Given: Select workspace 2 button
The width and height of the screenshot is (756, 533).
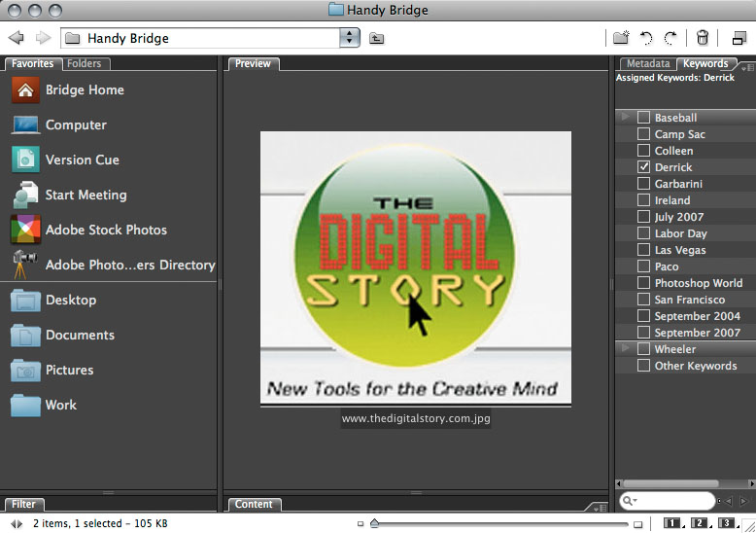Looking at the screenshot, I should click(699, 523).
